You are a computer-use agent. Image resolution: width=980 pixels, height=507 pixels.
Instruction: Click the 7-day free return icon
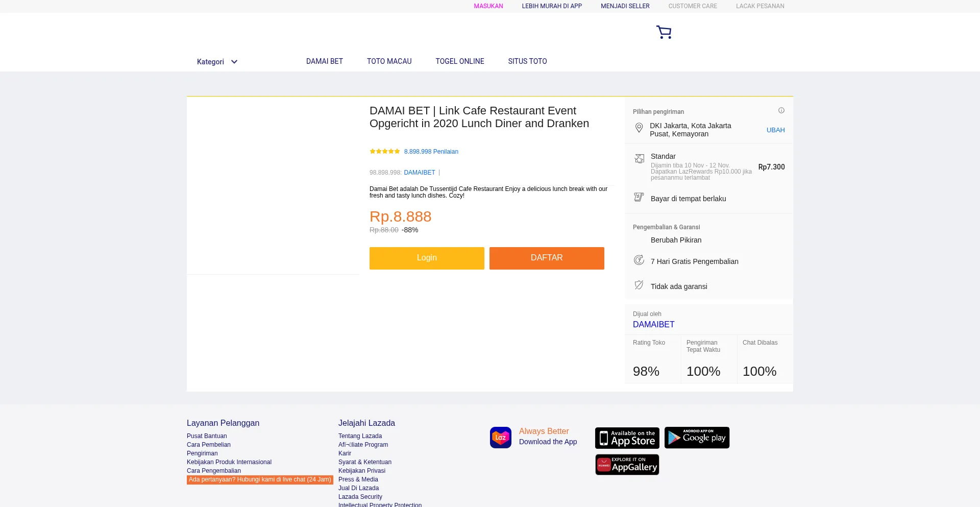pyautogui.click(x=639, y=260)
